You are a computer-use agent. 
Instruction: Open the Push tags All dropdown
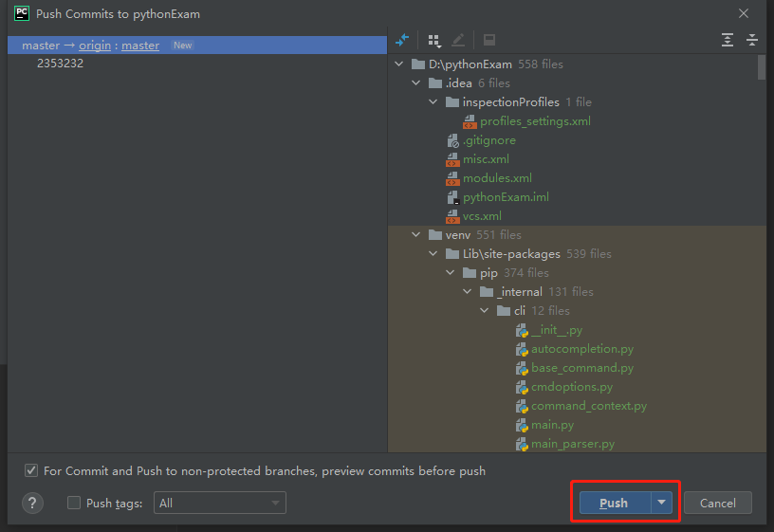point(220,503)
